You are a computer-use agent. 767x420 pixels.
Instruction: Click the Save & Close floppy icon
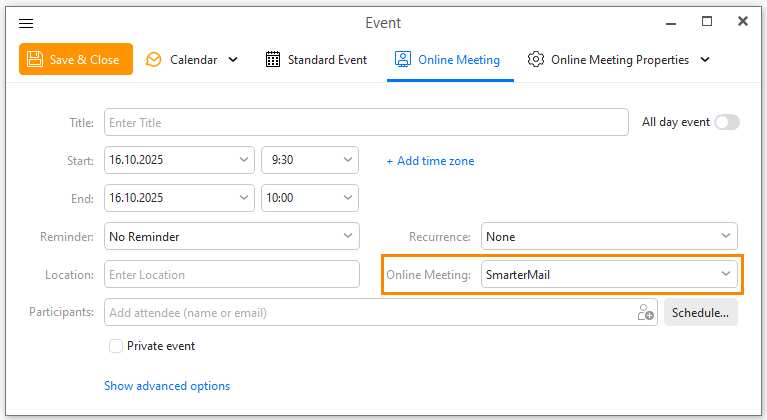click(35, 60)
